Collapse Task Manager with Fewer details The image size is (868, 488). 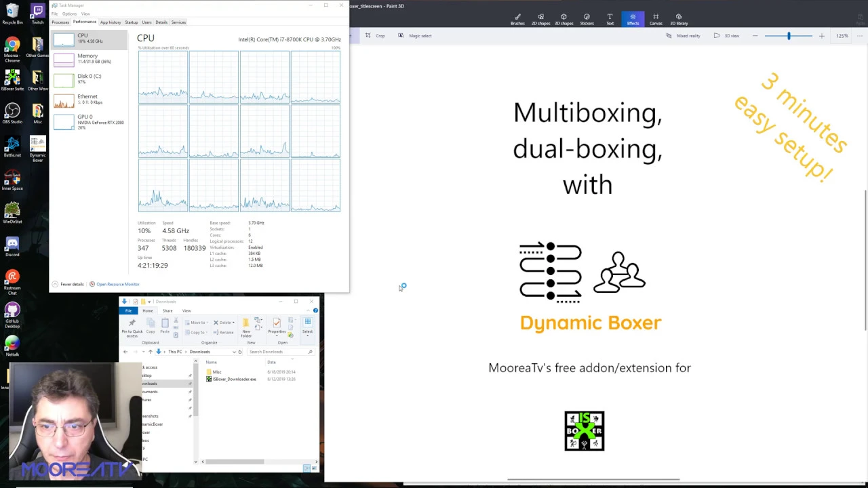(68, 284)
